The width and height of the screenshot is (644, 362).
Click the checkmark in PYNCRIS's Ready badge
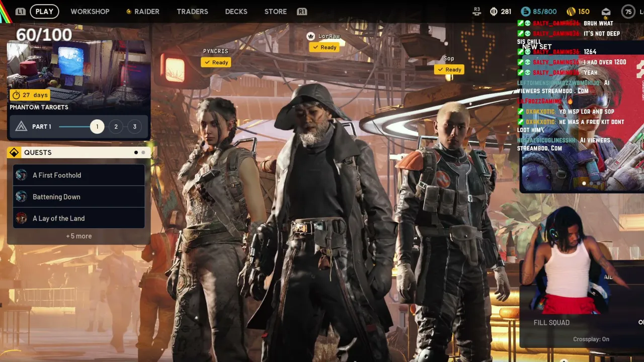(x=207, y=62)
